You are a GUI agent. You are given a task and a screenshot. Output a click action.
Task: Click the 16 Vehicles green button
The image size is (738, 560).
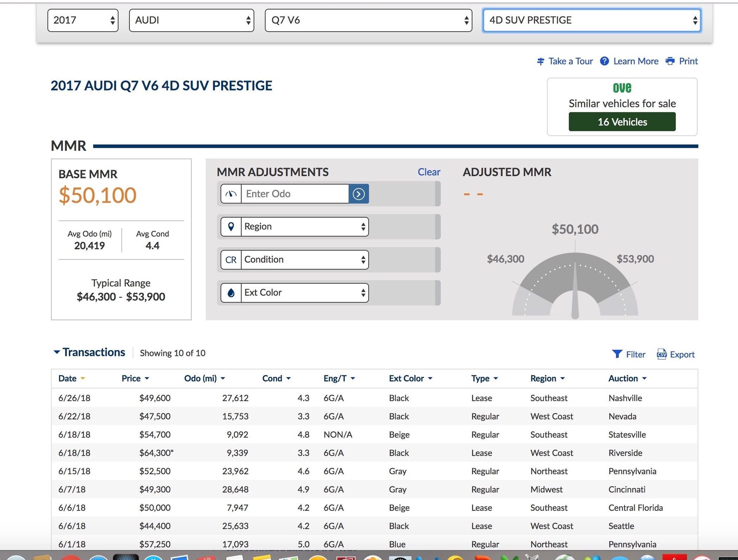pos(622,122)
